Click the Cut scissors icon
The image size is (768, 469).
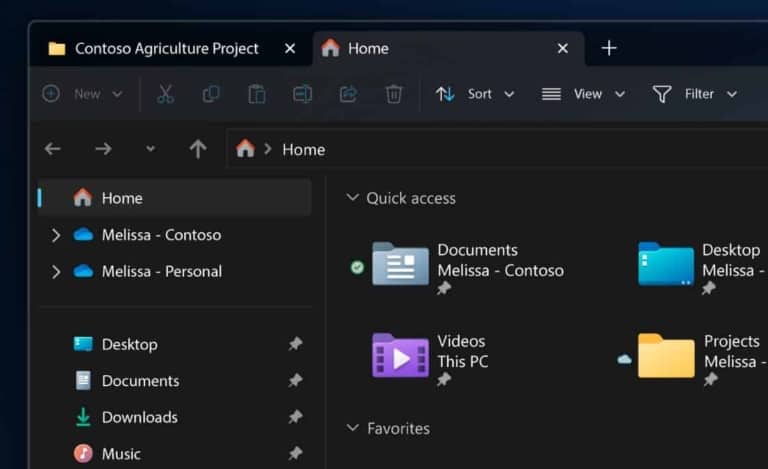166,94
